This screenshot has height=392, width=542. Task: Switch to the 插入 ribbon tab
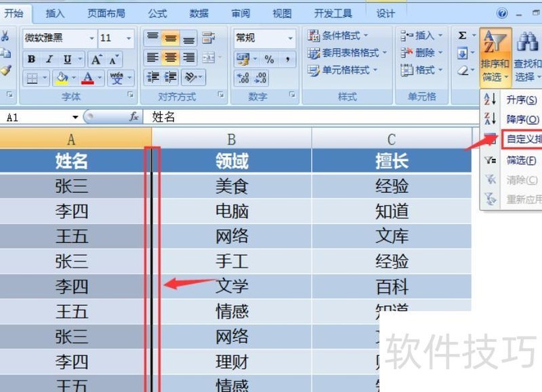pos(55,14)
